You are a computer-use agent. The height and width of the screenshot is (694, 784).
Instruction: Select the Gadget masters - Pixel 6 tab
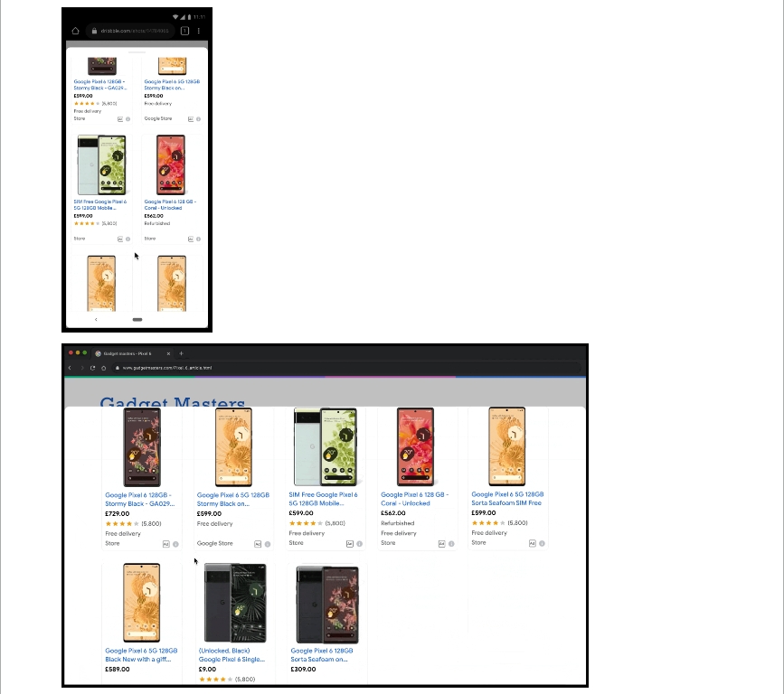(131, 353)
